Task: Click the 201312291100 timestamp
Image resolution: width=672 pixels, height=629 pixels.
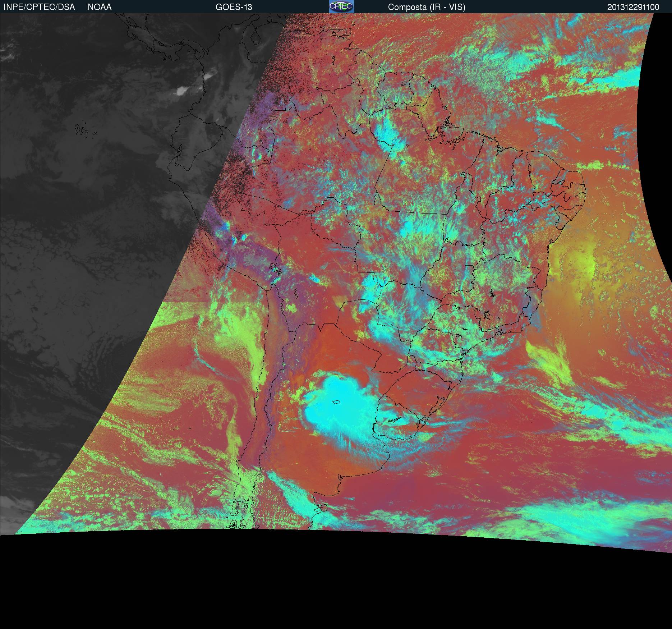Action: (x=633, y=7)
